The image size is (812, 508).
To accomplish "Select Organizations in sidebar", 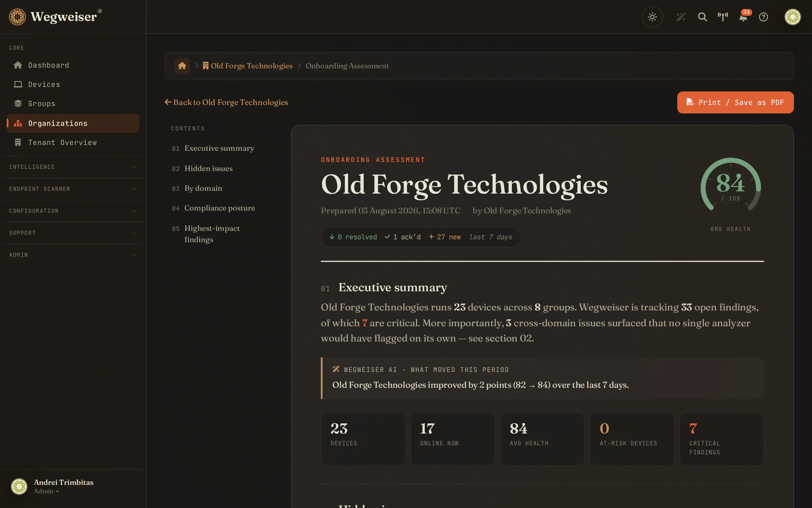I will (73, 123).
